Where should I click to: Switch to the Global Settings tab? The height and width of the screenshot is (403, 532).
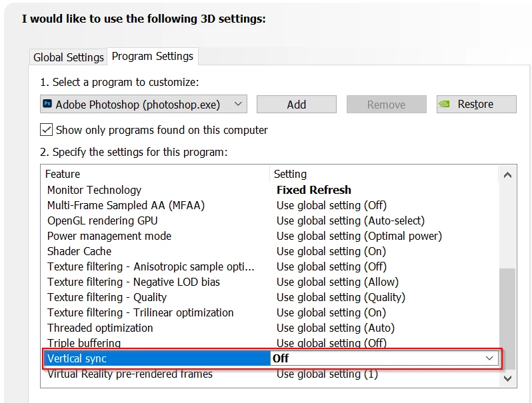pyautogui.click(x=68, y=57)
